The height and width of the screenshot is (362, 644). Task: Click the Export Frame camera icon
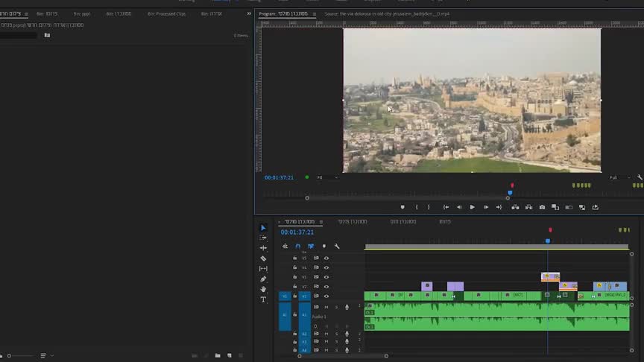(x=542, y=207)
